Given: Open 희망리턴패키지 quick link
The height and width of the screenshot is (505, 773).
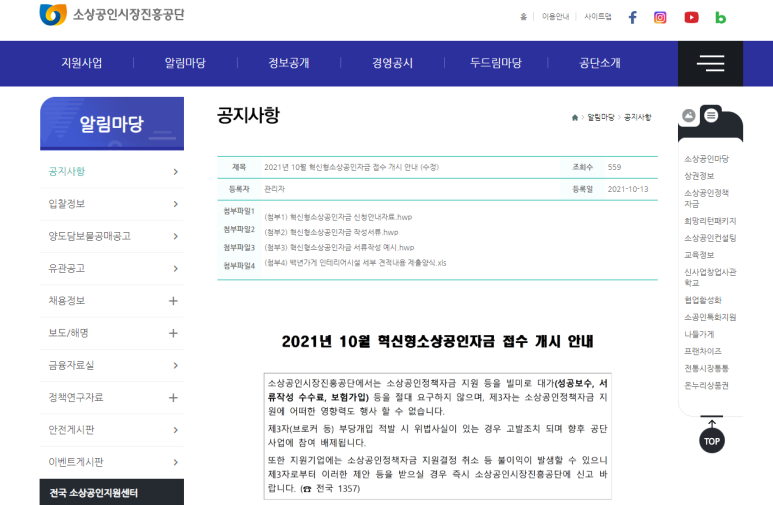Looking at the screenshot, I should [710, 221].
